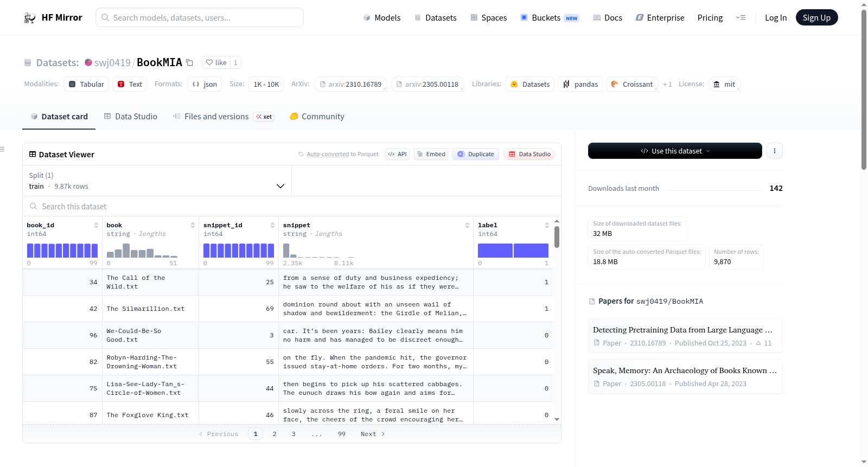The height and width of the screenshot is (467, 868).
Task: Select the Datasets library tag
Action: pyautogui.click(x=530, y=84)
